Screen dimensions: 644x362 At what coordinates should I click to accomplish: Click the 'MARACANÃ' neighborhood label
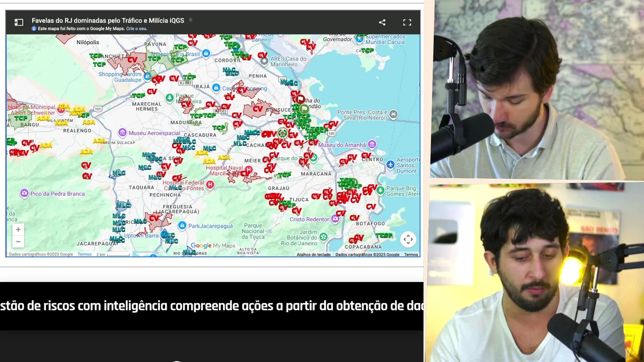pyautogui.click(x=316, y=174)
